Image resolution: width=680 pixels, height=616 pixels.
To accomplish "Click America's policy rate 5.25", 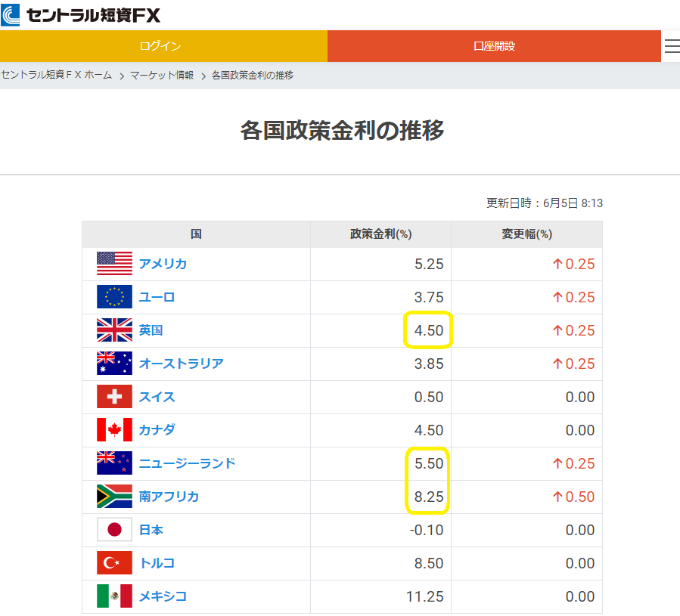I will tap(429, 264).
